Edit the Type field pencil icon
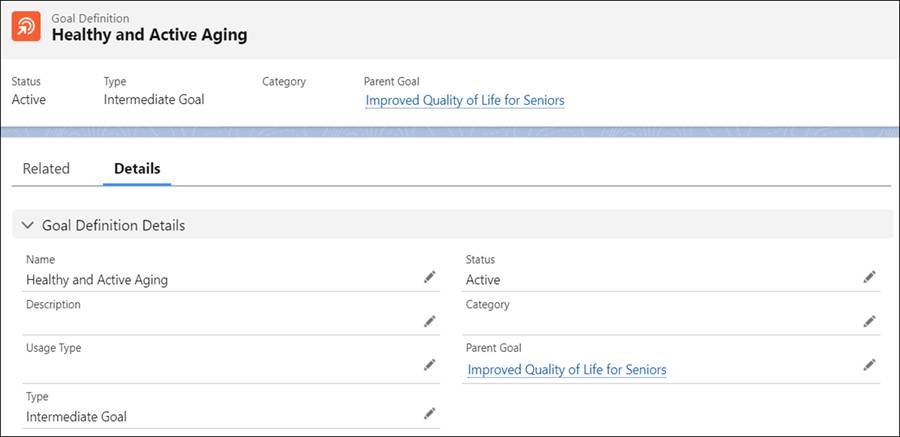The width and height of the screenshot is (900, 437). tap(429, 414)
